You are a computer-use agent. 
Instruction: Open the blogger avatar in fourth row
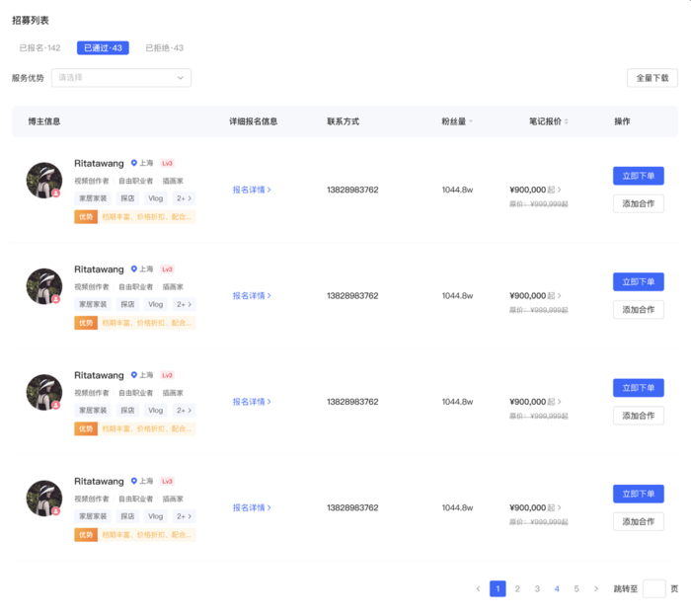(x=44, y=499)
